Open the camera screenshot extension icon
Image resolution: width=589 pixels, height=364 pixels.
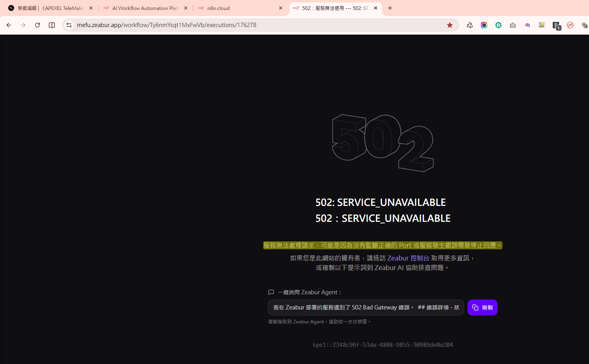coord(513,25)
